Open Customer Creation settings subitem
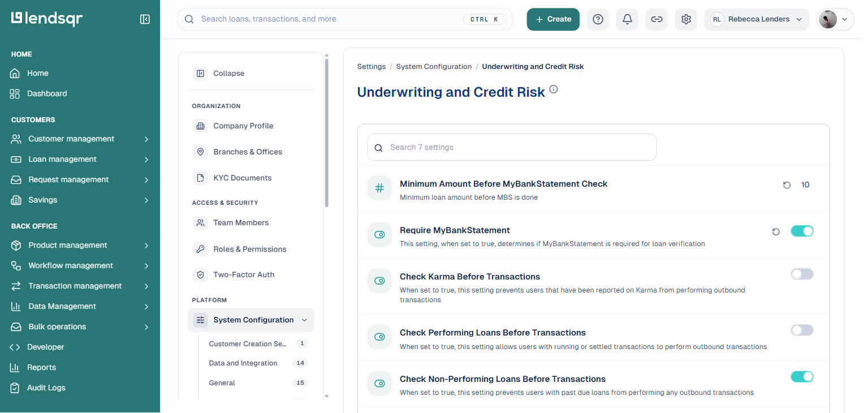 click(258, 344)
